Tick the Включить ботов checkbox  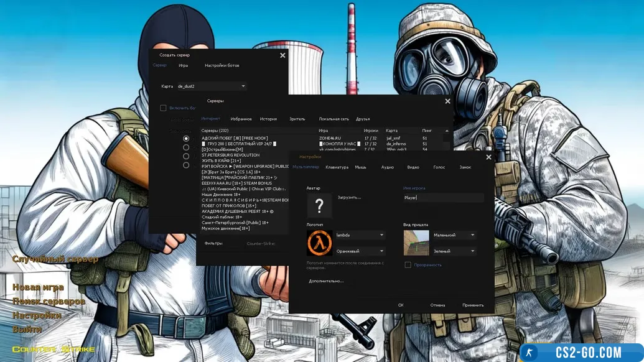pyautogui.click(x=163, y=108)
